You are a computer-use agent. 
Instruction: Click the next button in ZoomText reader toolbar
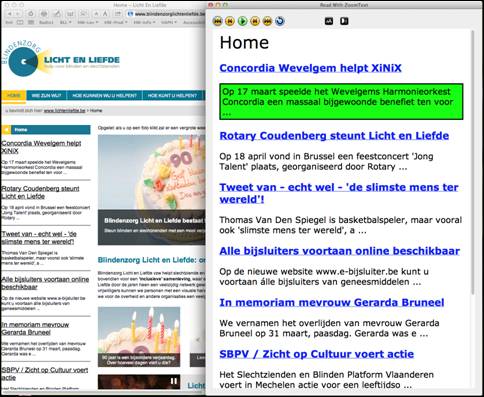tap(255, 21)
